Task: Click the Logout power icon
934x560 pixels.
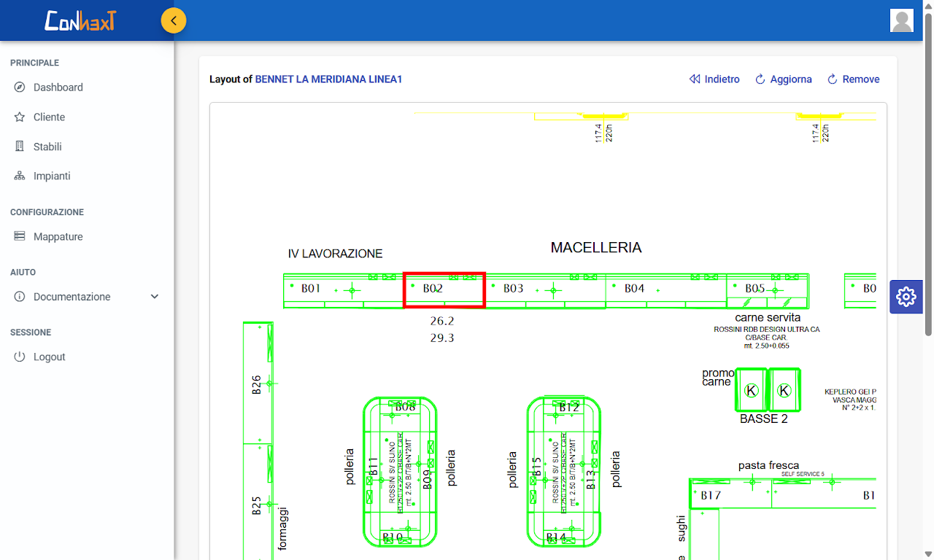Action: point(20,357)
